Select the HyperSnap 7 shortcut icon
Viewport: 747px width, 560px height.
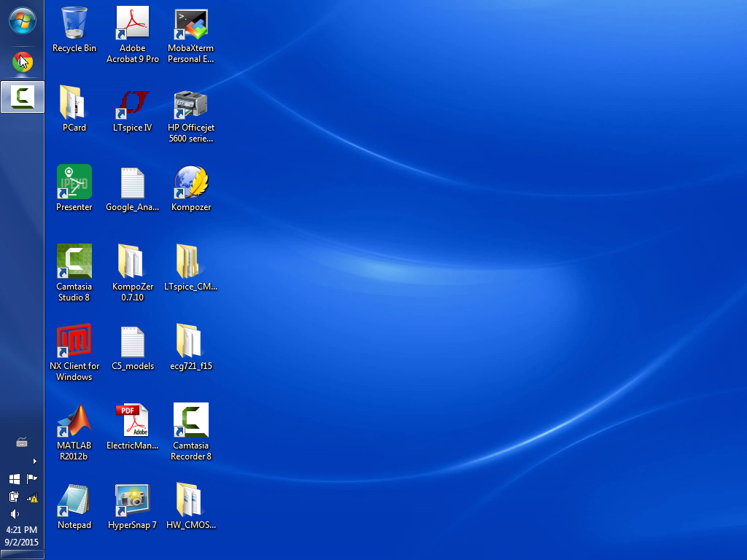point(133,500)
